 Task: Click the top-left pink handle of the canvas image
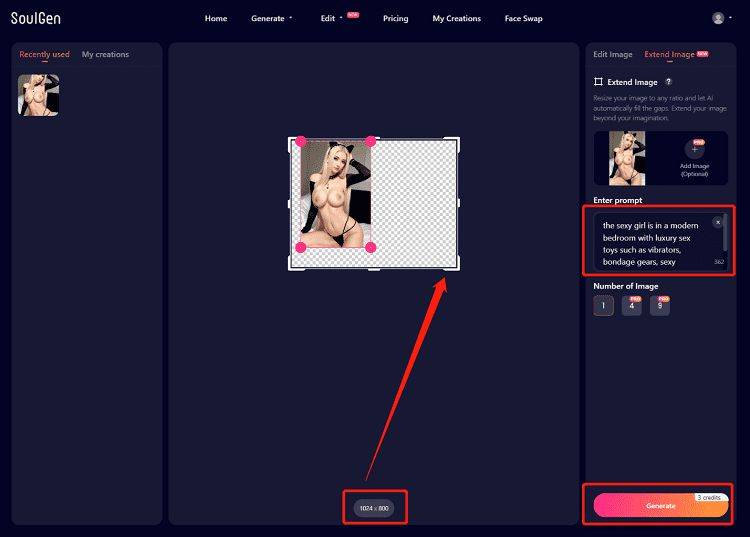pyautogui.click(x=301, y=141)
